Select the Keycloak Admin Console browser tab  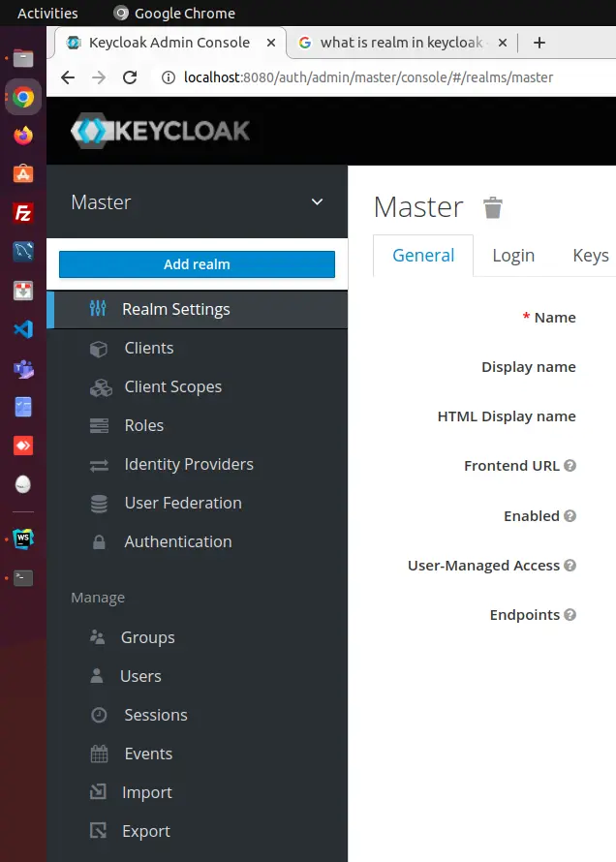pyautogui.click(x=169, y=43)
